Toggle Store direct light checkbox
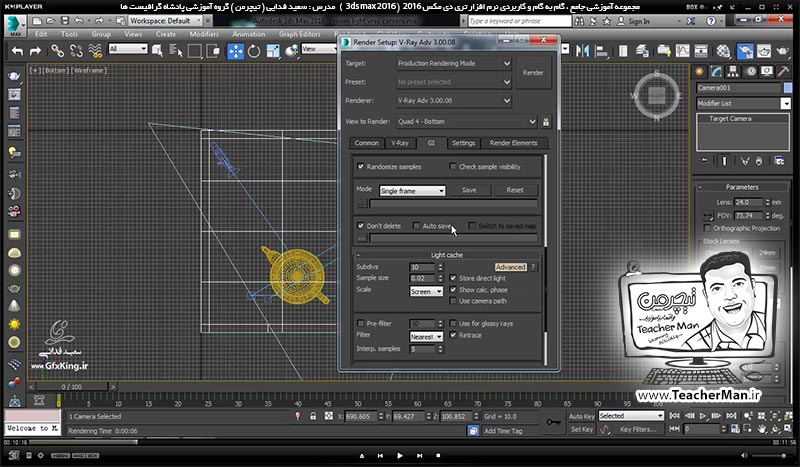 tap(453, 278)
